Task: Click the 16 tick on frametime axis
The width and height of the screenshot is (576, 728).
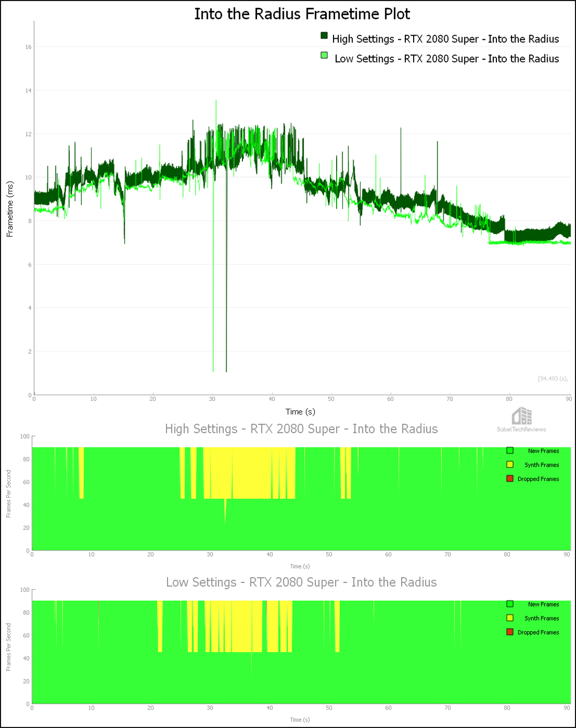Action: click(x=28, y=47)
